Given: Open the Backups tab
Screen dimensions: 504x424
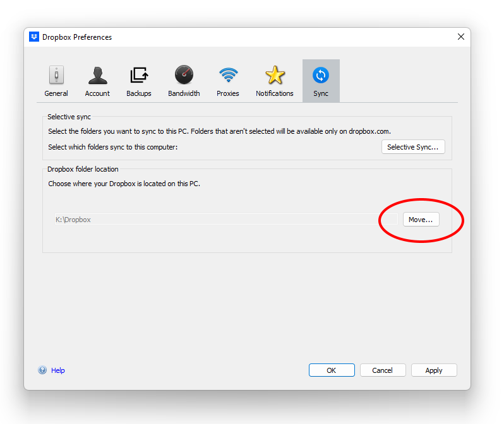Looking at the screenshot, I should (139, 81).
